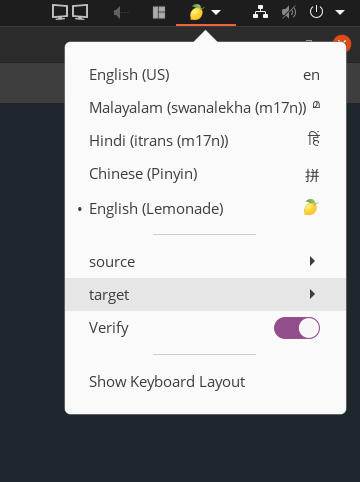360x482 pixels.
Task: Open the system menu dropdown arrow
Action: point(340,13)
